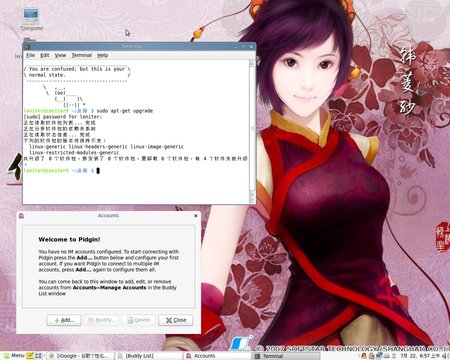This screenshot has width=450, height=360.
Task: Click the terminal text 'sudo apt-get upgrade'
Action: tap(125, 111)
